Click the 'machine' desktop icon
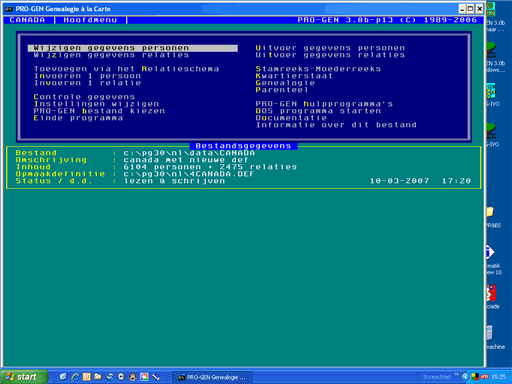Screen dimensions: 512x384 click(489, 333)
